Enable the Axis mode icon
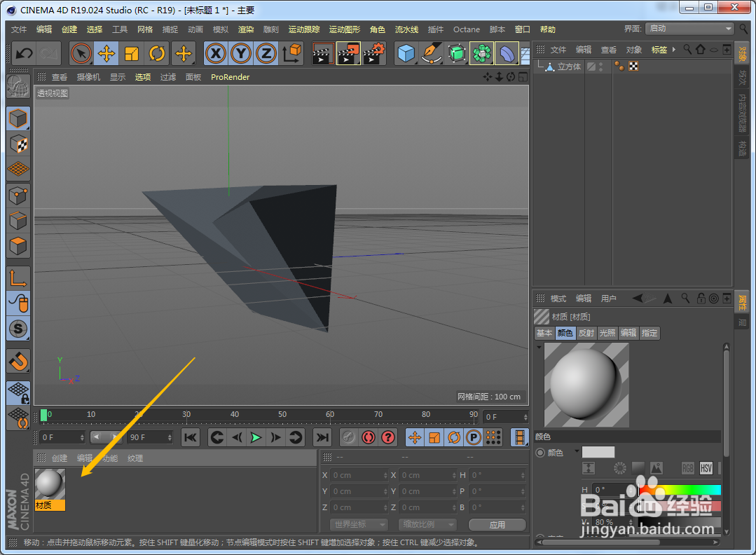The height and width of the screenshot is (555, 756). click(18, 279)
